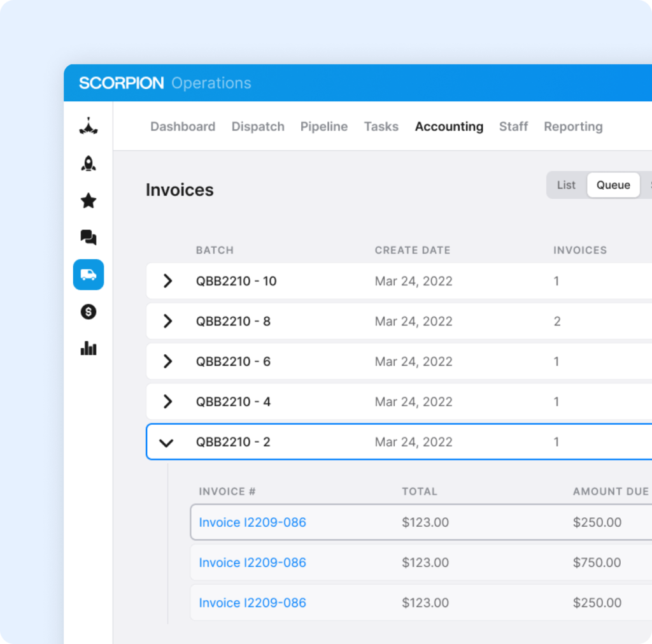The image size is (652, 644).
Task: Click the SCORPION brand logo in header
Action: click(122, 83)
